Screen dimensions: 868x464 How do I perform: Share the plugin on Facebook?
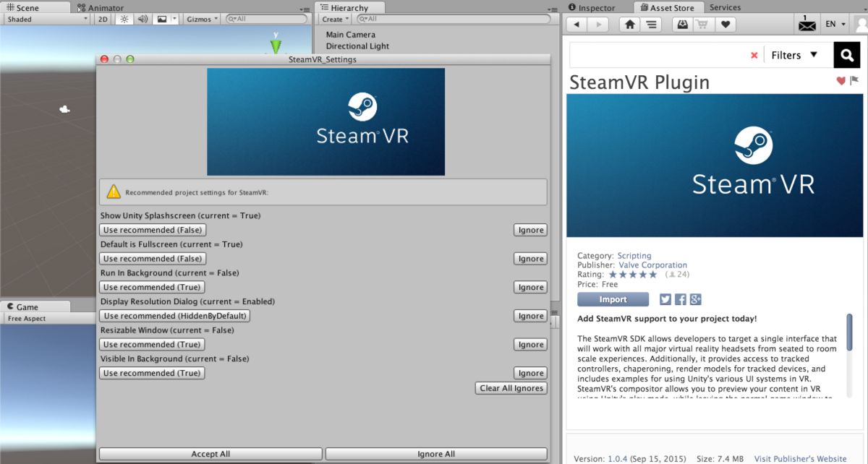pyautogui.click(x=681, y=299)
